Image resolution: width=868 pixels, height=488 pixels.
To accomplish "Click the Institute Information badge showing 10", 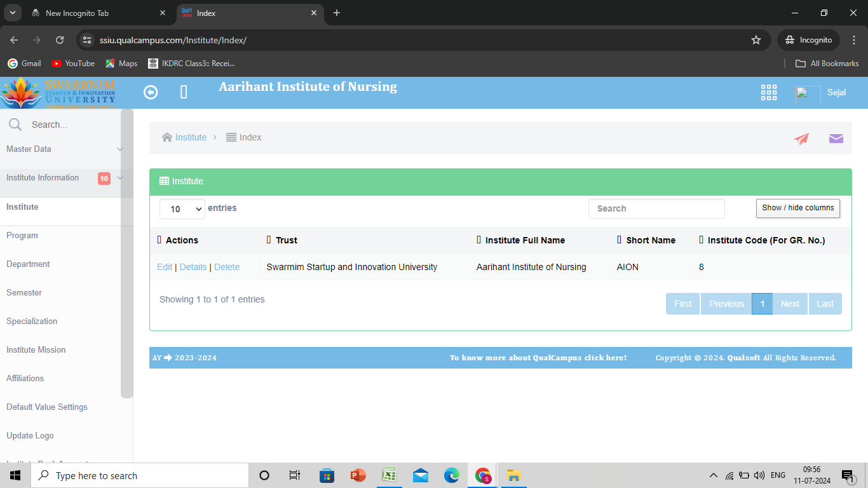I will [x=104, y=179].
